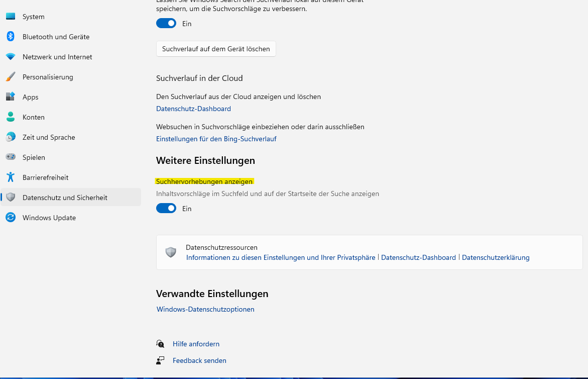Click the Hilfe anfordern help icon

(160, 343)
